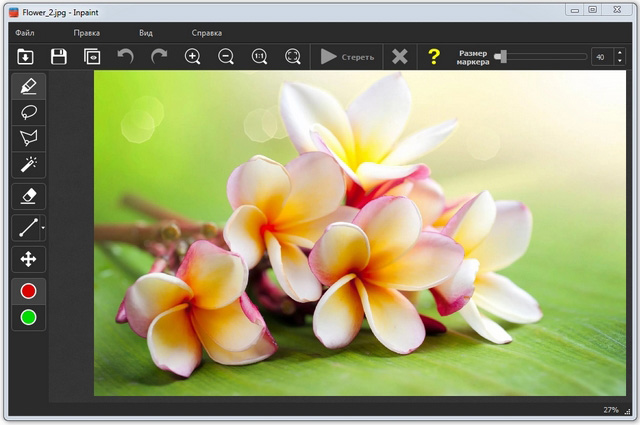The height and width of the screenshot is (425, 640).
Task: Select the Marker tool
Action: coord(28,86)
